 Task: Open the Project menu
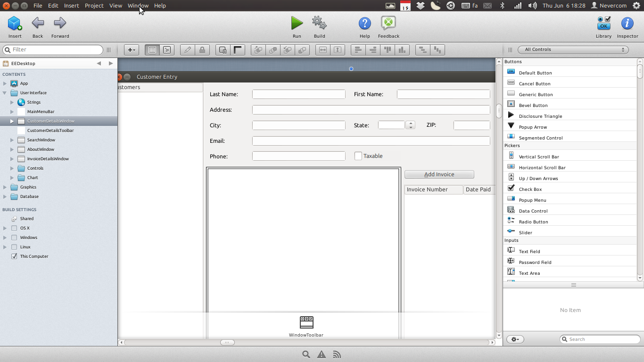(x=94, y=6)
